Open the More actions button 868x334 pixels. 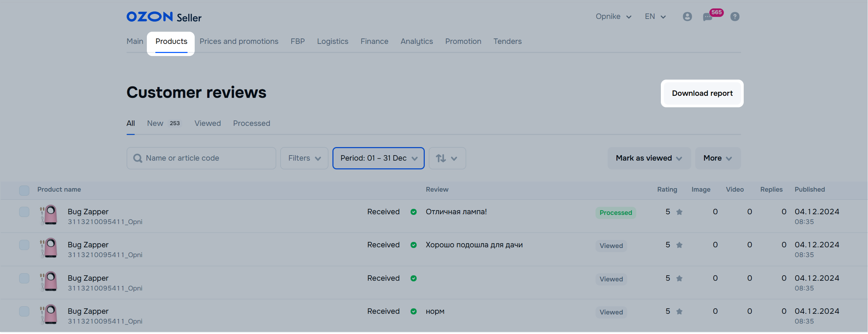point(717,158)
